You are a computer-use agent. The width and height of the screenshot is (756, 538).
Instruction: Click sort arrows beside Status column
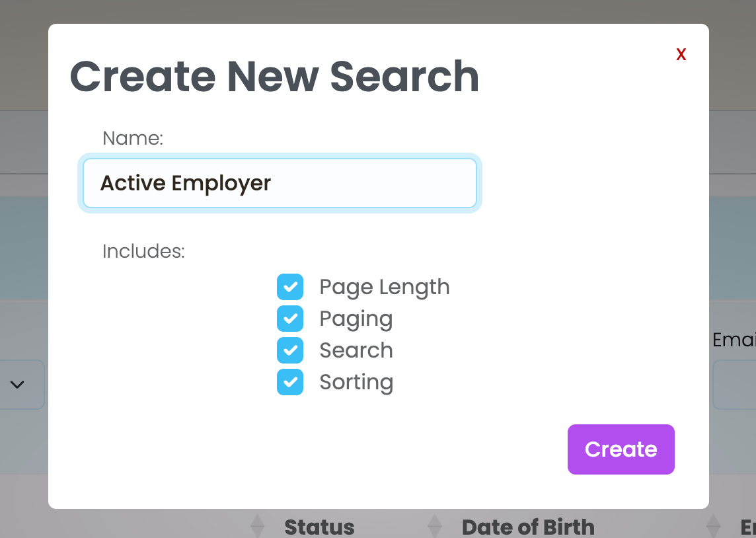point(257,527)
